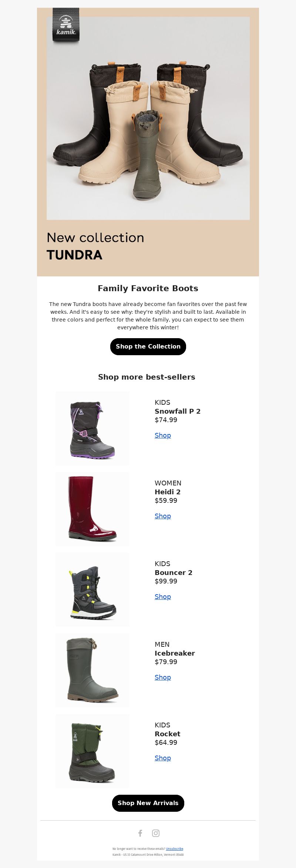This screenshot has width=296, height=868.
Task: Click the Kamik logo badge
Action: (66, 25)
